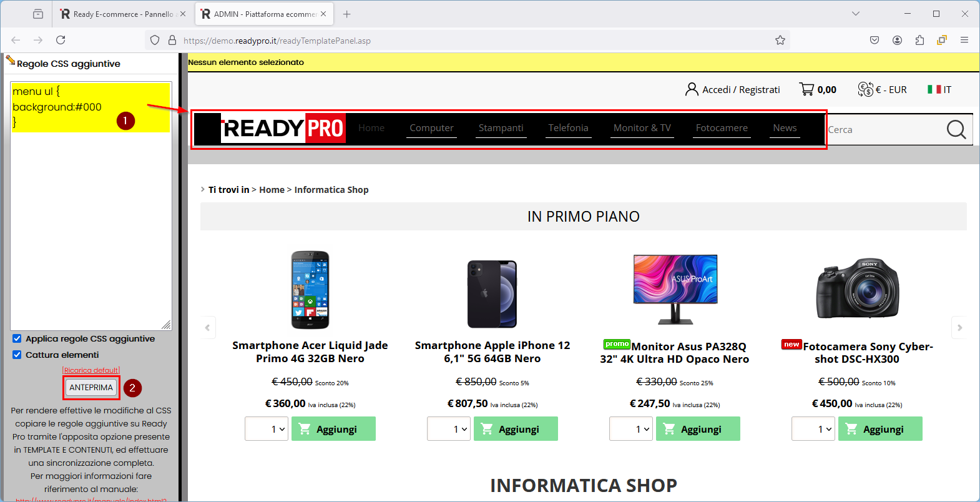Switch to the Ready E-commerce Pannello tab
Screen dimensions: 980x502
coord(123,14)
